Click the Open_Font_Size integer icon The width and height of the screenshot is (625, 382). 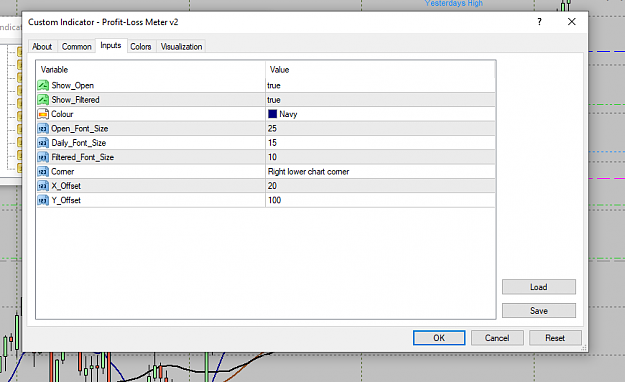click(x=43, y=128)
